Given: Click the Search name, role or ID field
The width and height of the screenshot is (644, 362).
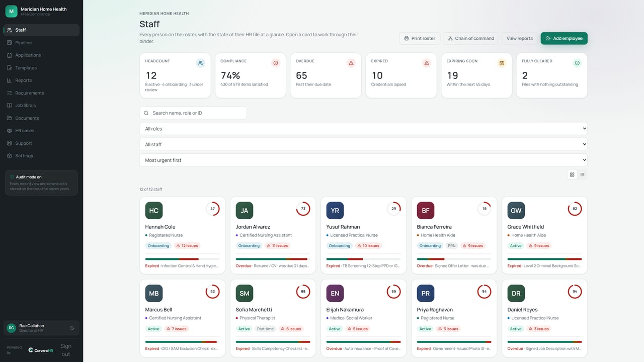Looking at the screenshot, I should [193, 113].
